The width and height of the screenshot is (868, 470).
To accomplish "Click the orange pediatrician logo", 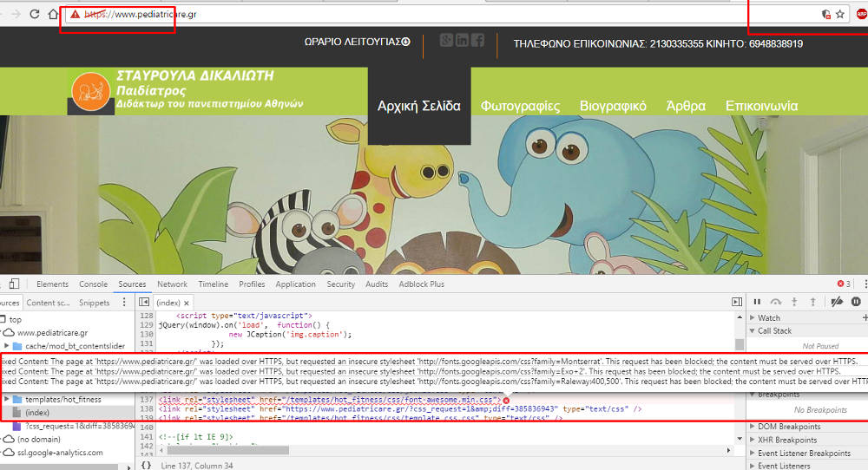I will [x=91, y=91].
